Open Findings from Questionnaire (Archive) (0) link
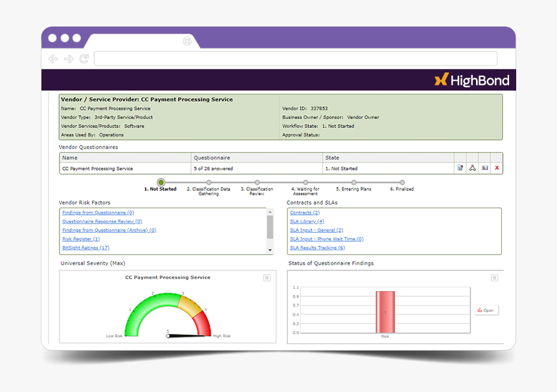This screenshot has height=392, width=557. coord(109,230)
